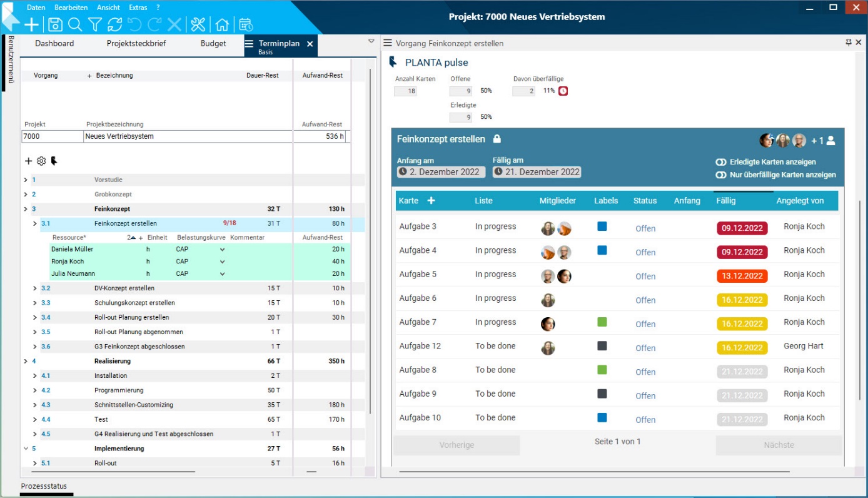Switch to the Budget tab
The height and width of the screenshot is (498, 868).
coord(213,44)
